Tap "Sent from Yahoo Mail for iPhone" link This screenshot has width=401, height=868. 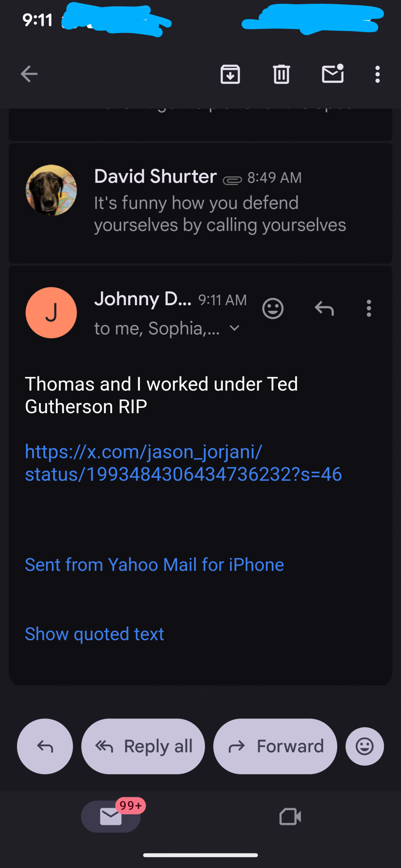point(154,565)
